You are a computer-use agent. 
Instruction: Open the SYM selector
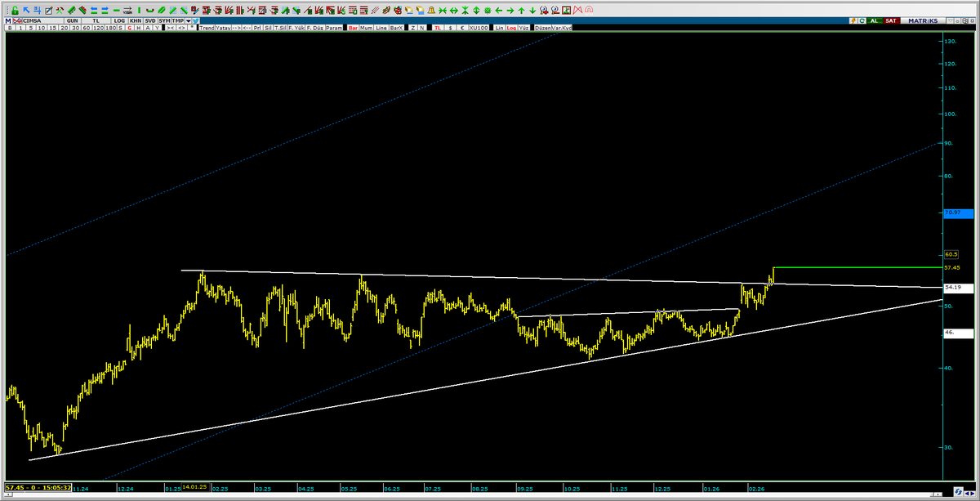click(x=163, y=20)
